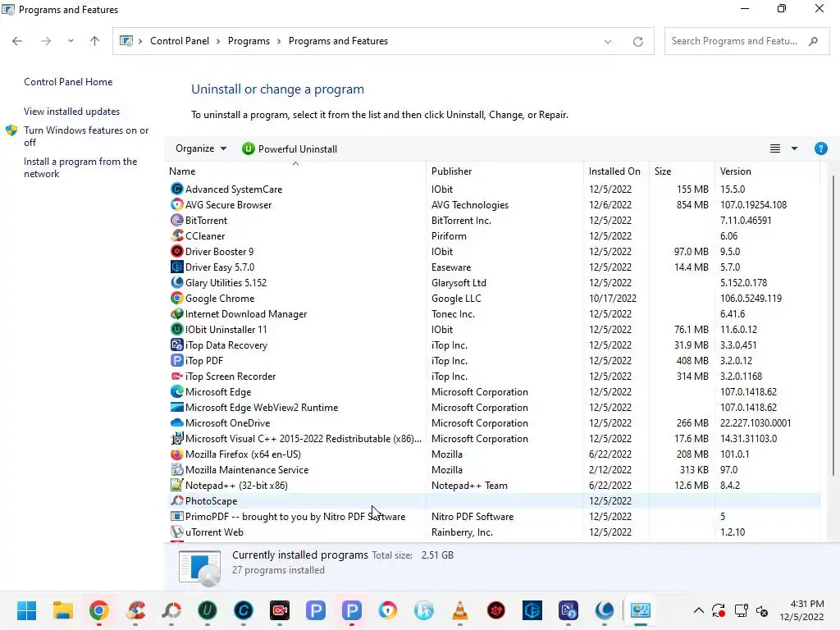Change view with the list view button
The image size is (840, 630).
775,148
